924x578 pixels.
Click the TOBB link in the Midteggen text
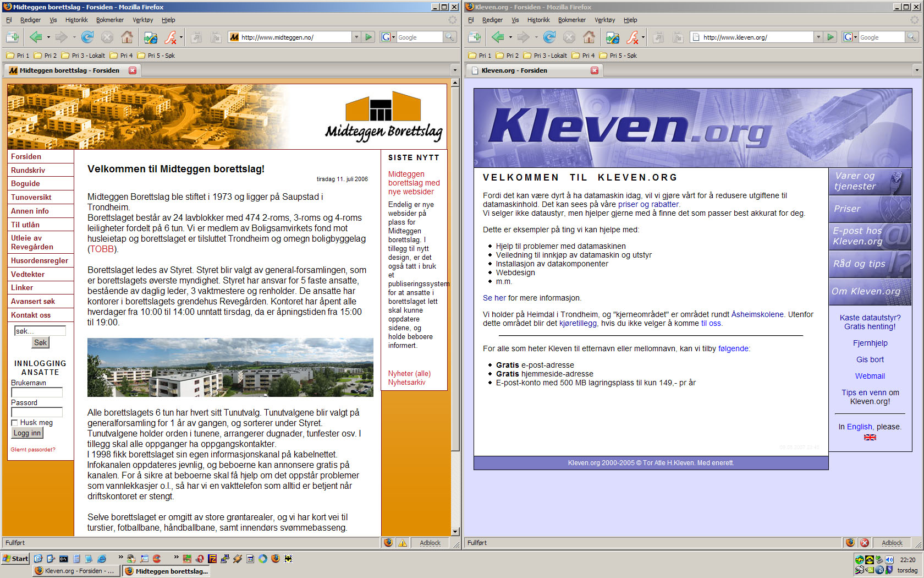[102, 249]
